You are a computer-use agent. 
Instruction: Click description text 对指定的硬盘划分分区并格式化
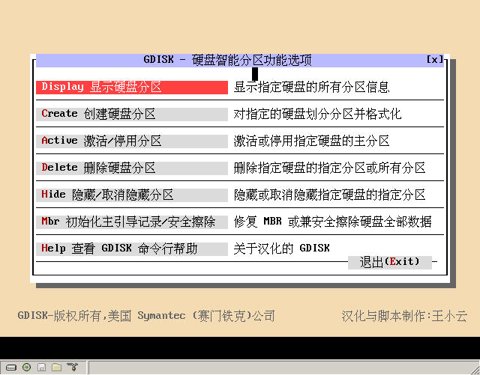coord(317,114)
